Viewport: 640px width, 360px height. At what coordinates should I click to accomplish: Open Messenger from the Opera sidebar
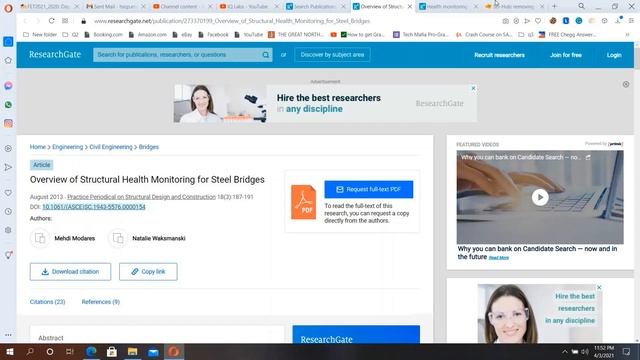[8, 86]
